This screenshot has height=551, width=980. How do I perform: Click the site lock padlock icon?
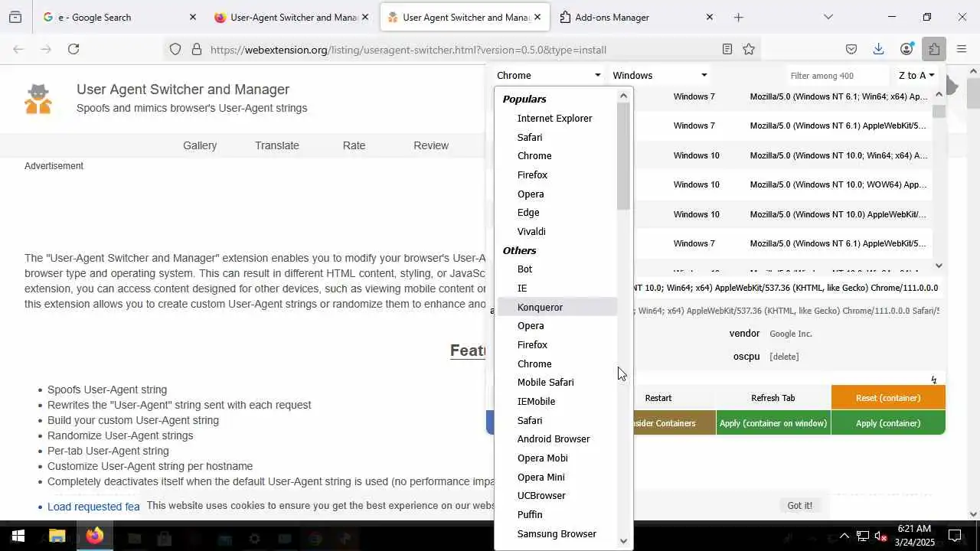coord(197,49)
